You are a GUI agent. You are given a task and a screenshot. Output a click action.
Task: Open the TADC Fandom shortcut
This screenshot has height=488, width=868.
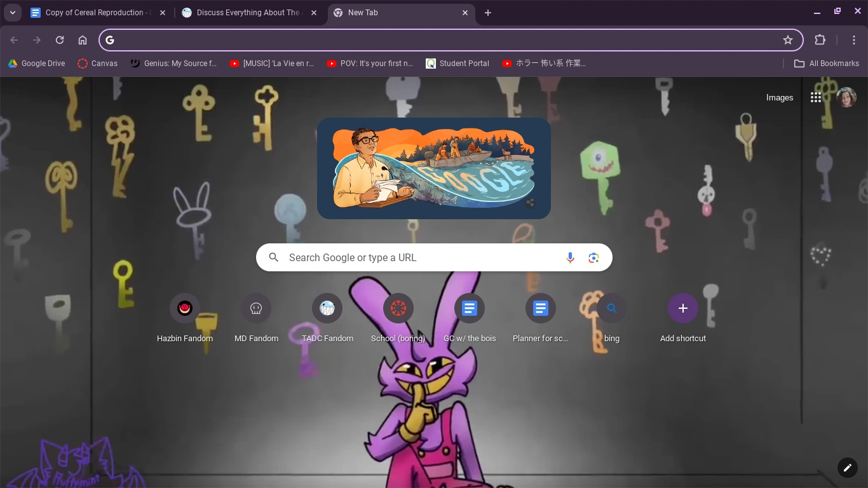[327, 308]
